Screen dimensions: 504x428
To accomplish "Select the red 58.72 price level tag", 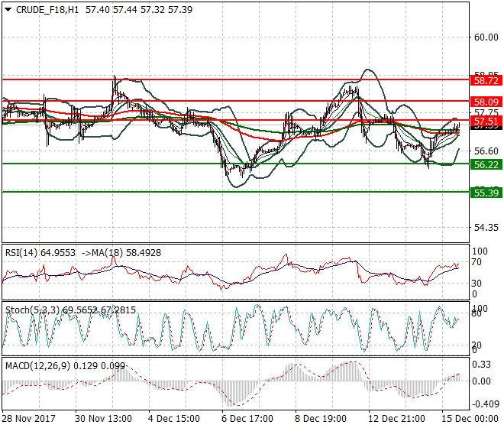I will (486, 80).
